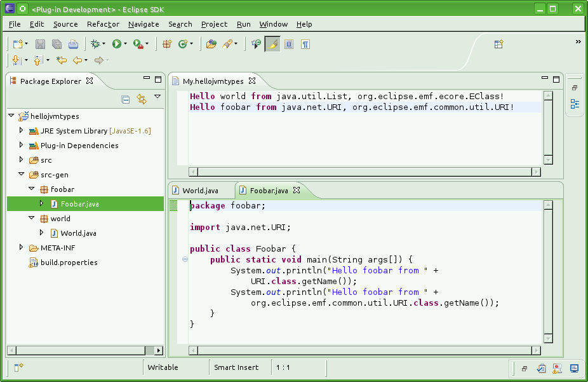Toggle Show Whitespace Characters paragraph button
The width and height of the screenshot is (588, 382).
(x=305, y=44)
